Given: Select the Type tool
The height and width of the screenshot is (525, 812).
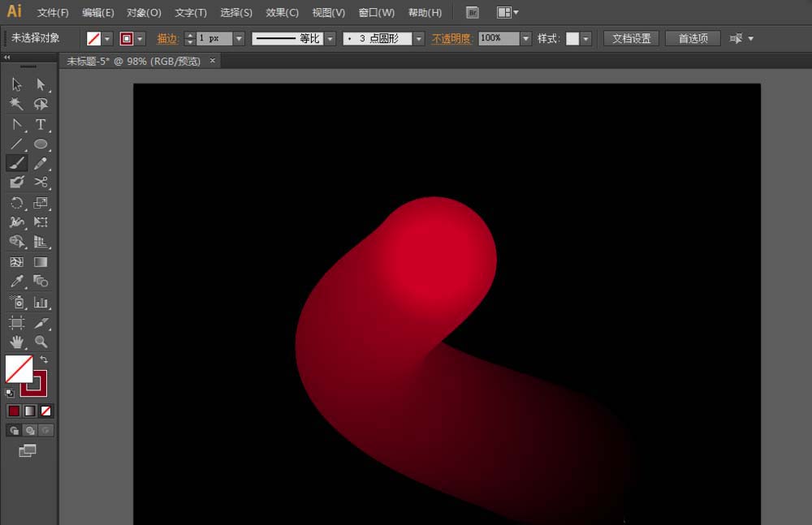Looking at the screenshot, I should 40,124.
